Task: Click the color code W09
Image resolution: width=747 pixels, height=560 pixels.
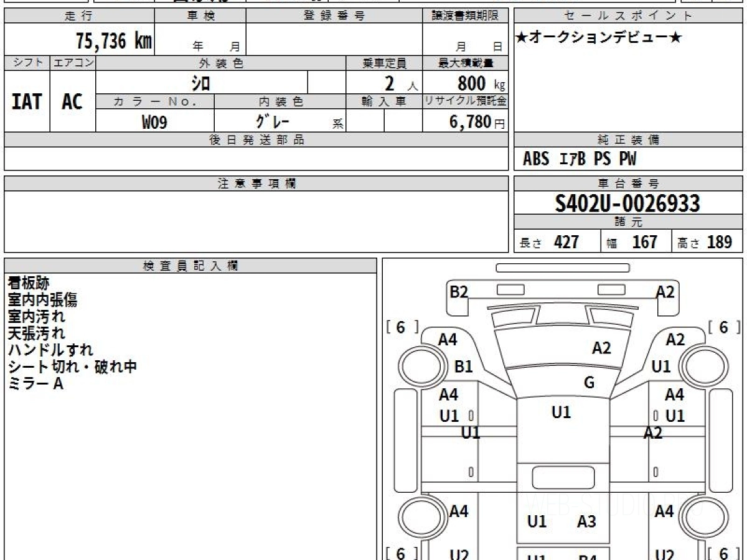Action: pos(154,122)
